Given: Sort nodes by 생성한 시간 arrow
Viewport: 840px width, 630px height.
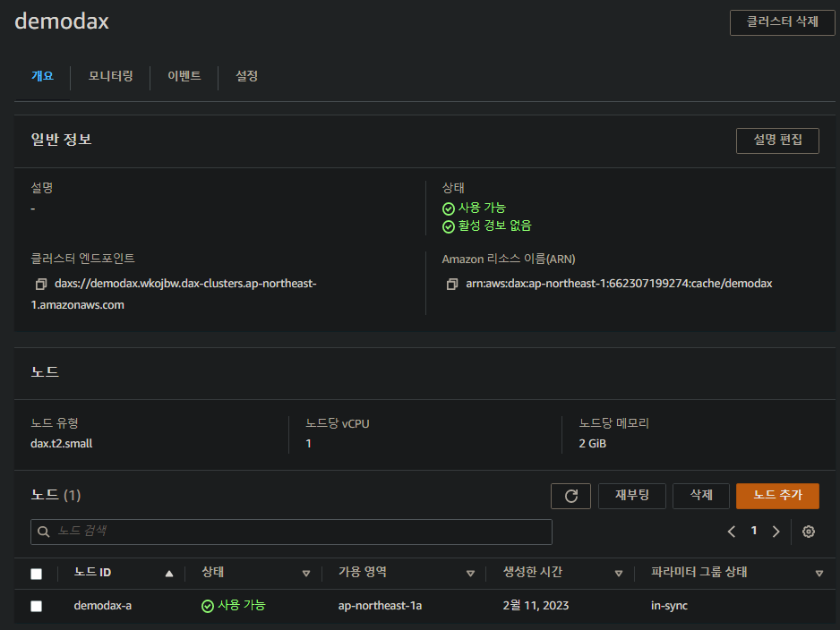Looking at the screenshot, I should [618, 574].
